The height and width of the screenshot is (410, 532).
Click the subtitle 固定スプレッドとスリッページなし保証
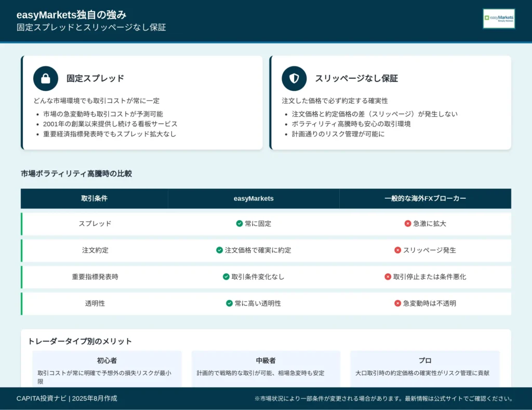[91, 28]
